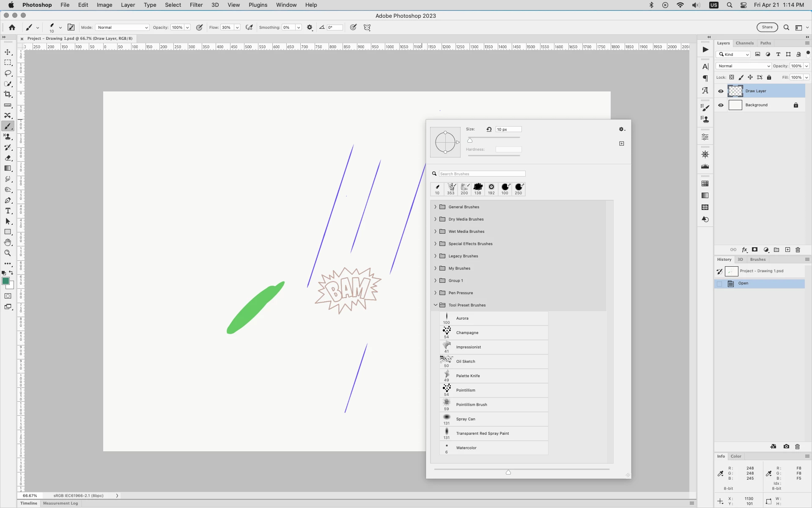
Task: Collapse the Tool Preset Brushes folder
Action: [435, 305]
